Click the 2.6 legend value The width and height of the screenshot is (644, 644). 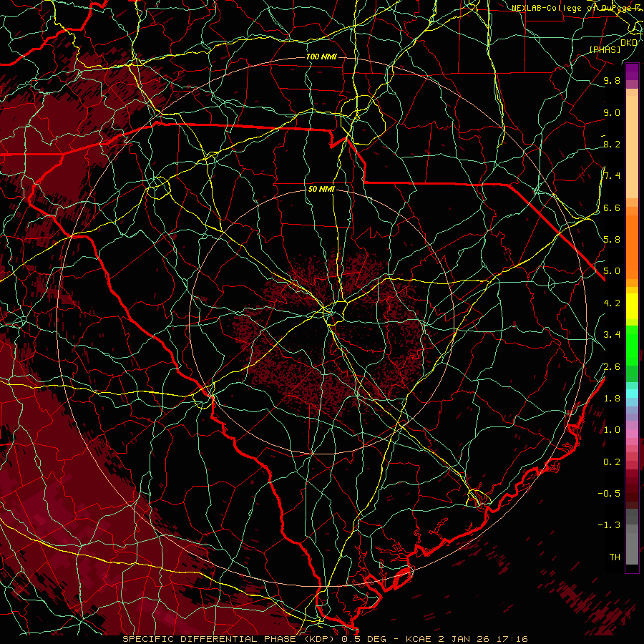point(612,367)
